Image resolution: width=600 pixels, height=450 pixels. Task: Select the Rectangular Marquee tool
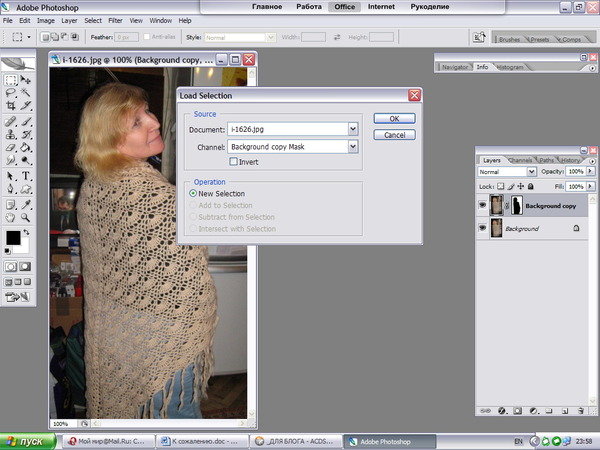pyautogui.click(x=10, y=80)
